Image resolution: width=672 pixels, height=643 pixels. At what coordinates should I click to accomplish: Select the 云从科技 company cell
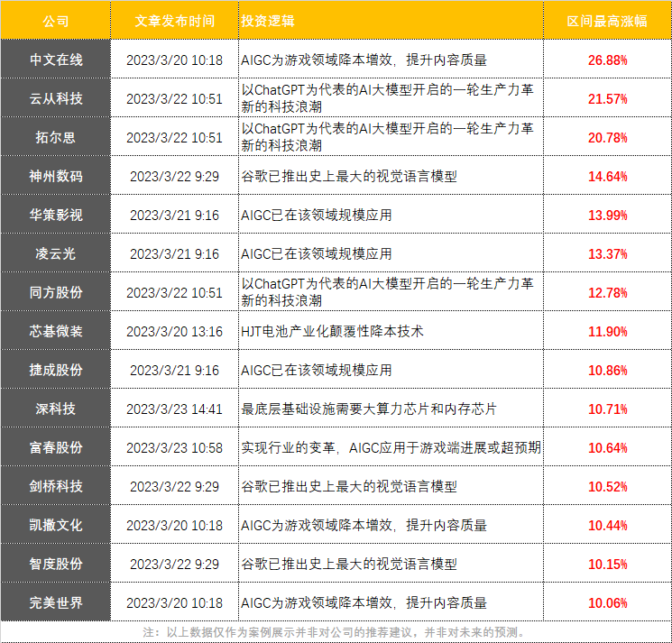56,98
